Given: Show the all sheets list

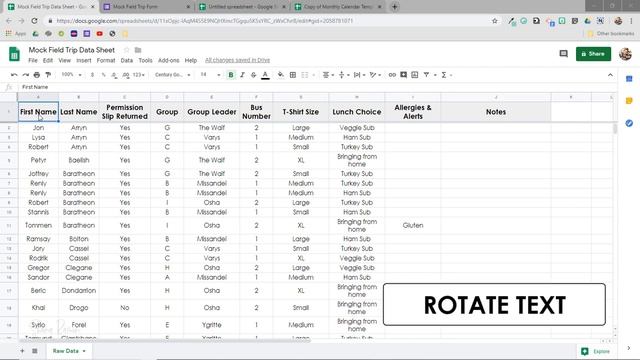Looking at the screenshot, I should 35,351.
